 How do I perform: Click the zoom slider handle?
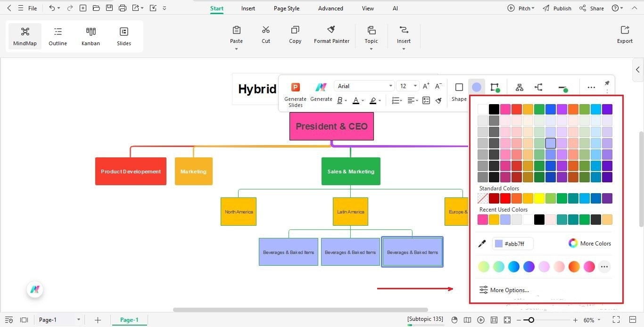point(531,320)
